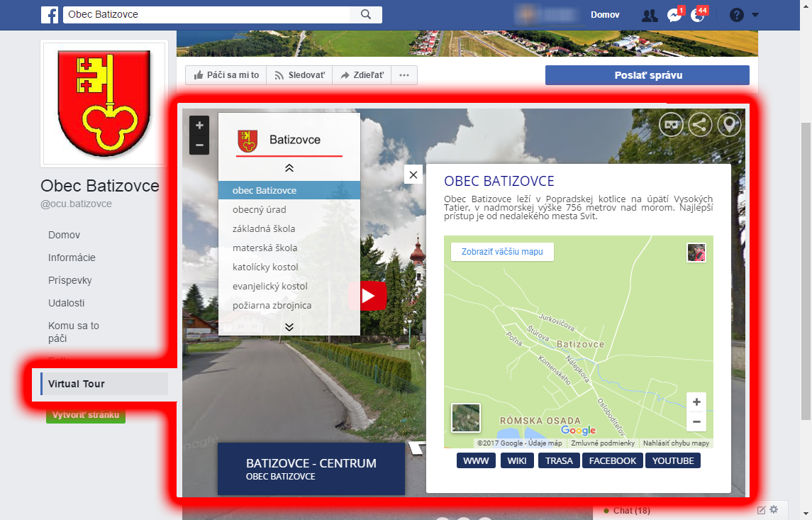Viewport: 812px width, 520px height.
Task: Click the YOUTUBE button
Action: pyautogui.click(x=673, y=460)
